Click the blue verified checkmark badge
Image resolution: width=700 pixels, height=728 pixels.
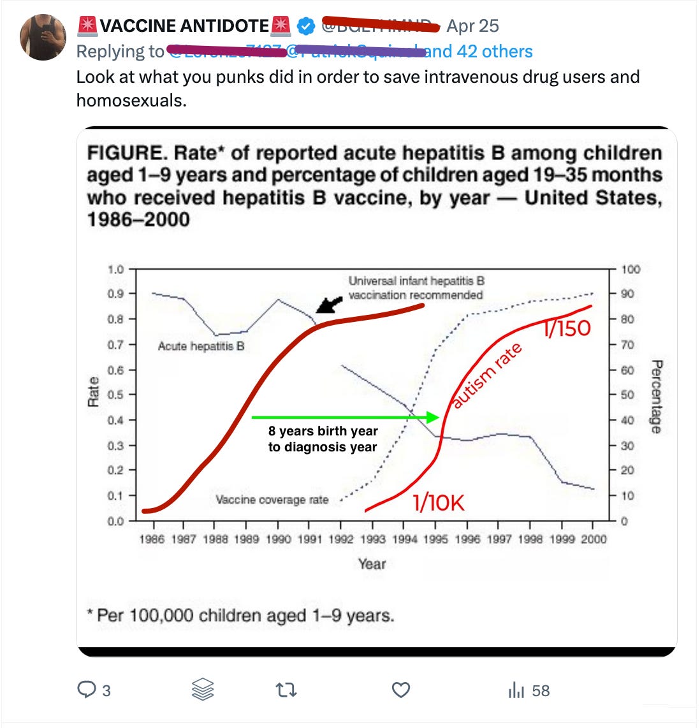coord(306,26)
